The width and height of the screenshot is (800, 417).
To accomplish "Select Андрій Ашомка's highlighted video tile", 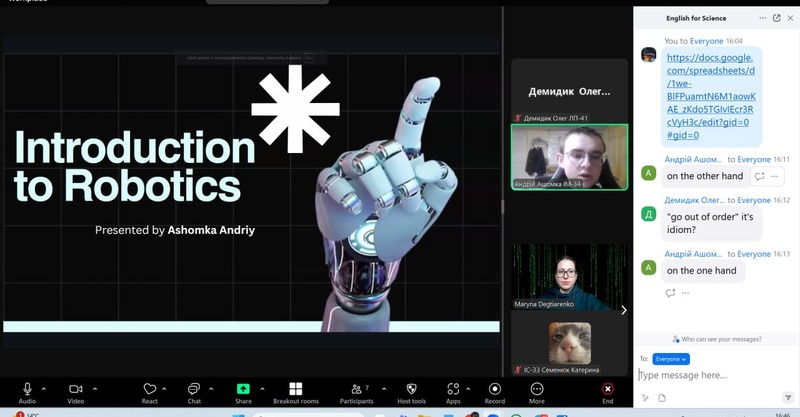I will coord(569,157).
